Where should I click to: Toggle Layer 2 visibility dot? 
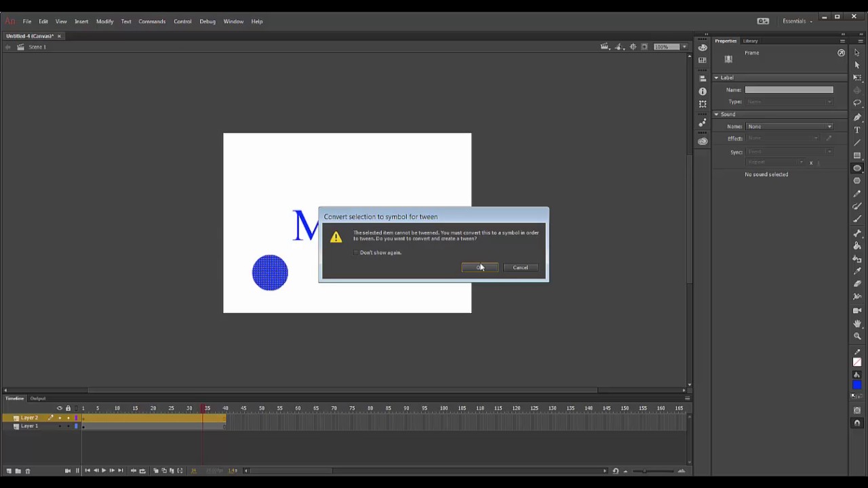[60, 418]
